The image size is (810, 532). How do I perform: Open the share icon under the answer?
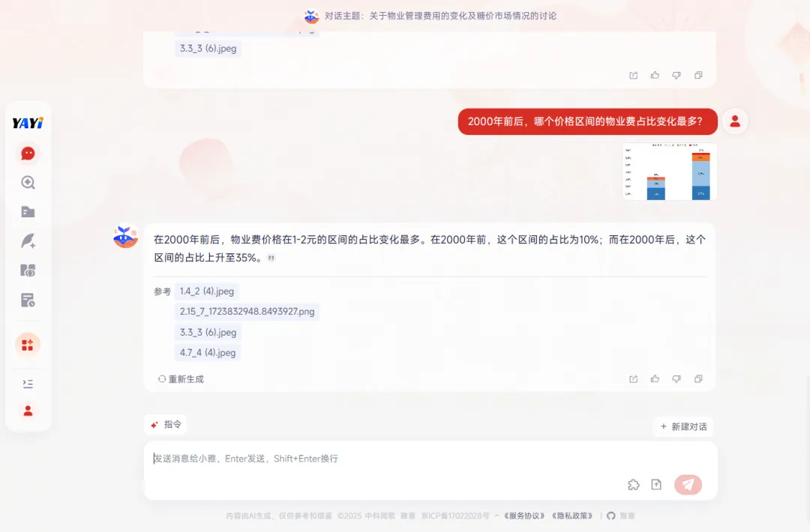(633, 379)
